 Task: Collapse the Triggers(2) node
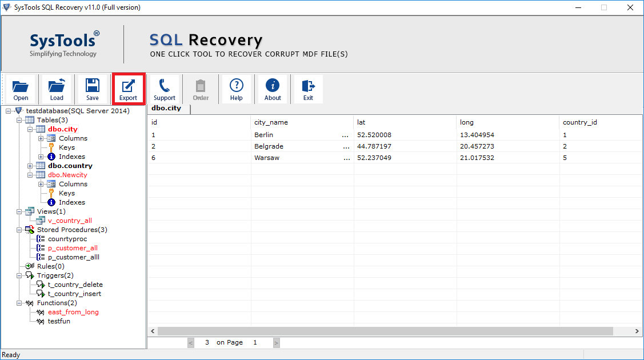[x=19, y=275]
